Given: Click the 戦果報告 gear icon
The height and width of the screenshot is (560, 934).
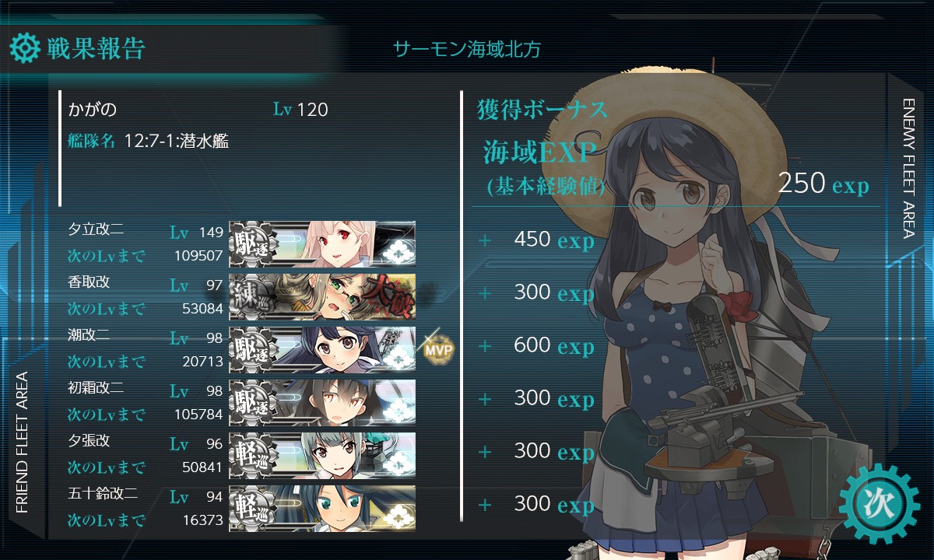Looking at the screenshot, I should pos(24,49).
